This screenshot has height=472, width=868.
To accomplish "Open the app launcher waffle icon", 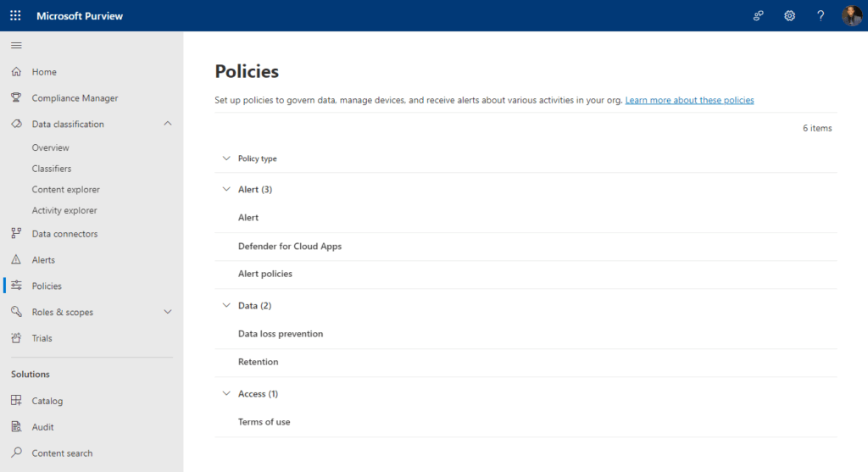I will (15, 15).
